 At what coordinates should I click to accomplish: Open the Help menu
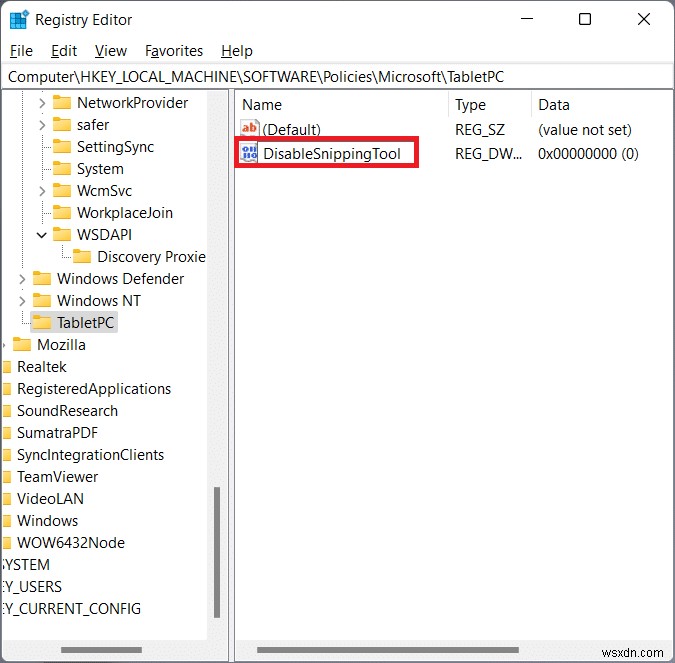click(237, 51)
